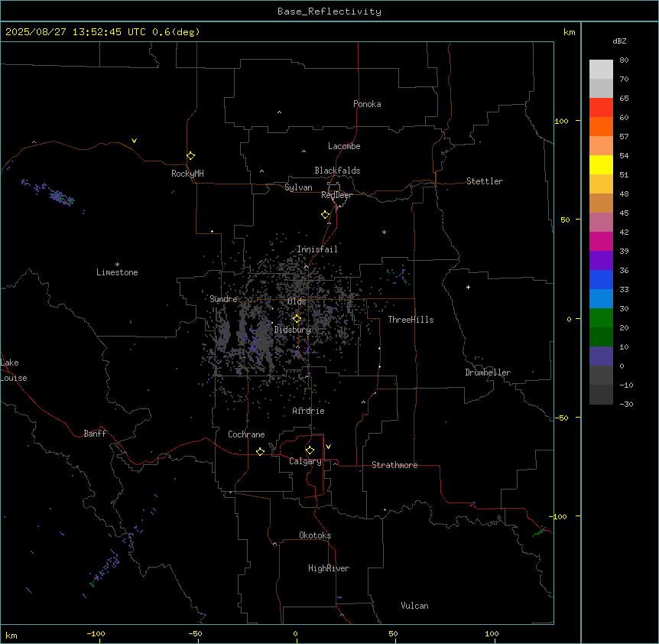The height and width of the screenshot is (644, 659).
Task: Click the Banff city label
Action: [95, 434]
